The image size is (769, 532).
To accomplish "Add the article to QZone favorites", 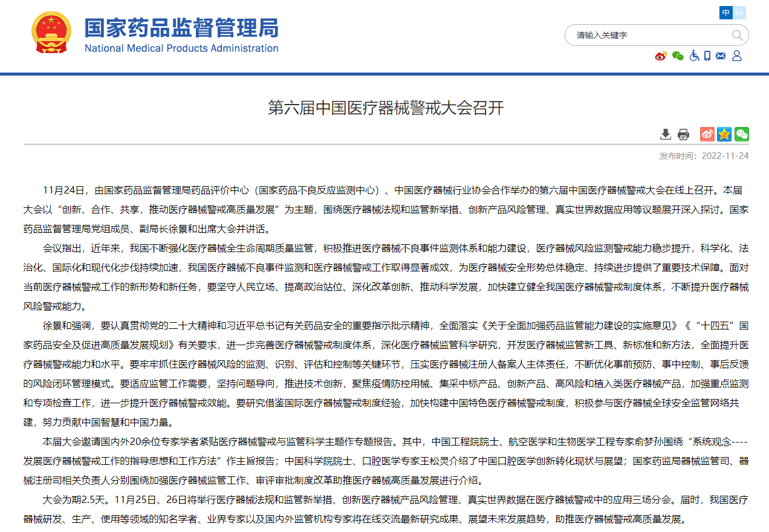I will coord(724,134).
